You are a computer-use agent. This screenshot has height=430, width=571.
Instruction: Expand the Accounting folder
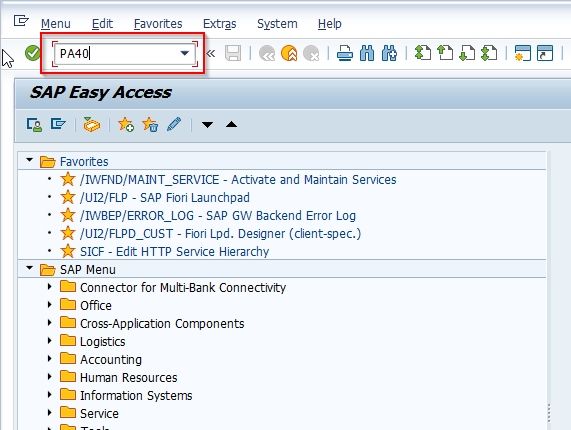point(50,359)
